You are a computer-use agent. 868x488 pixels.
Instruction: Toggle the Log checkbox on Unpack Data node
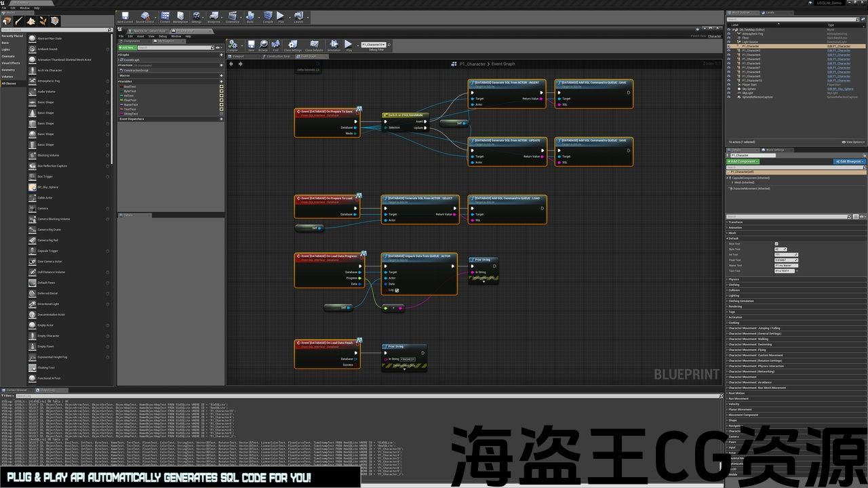coord(397,290)
